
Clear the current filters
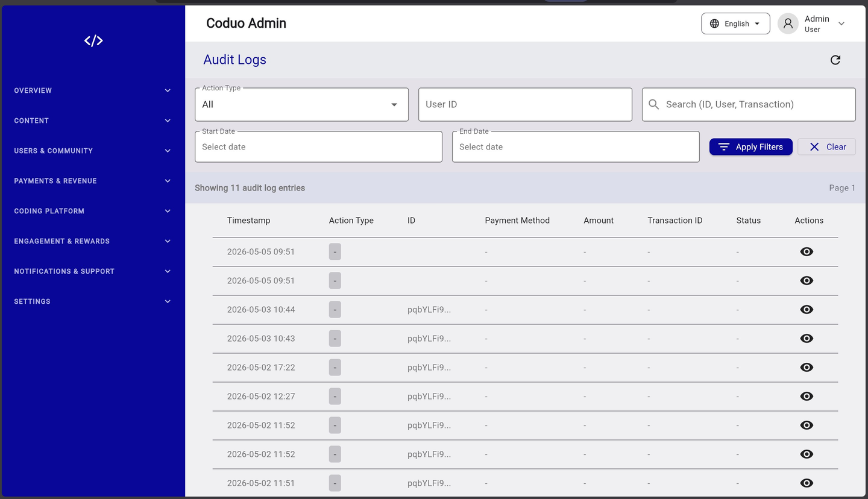[x=826, y=147]
